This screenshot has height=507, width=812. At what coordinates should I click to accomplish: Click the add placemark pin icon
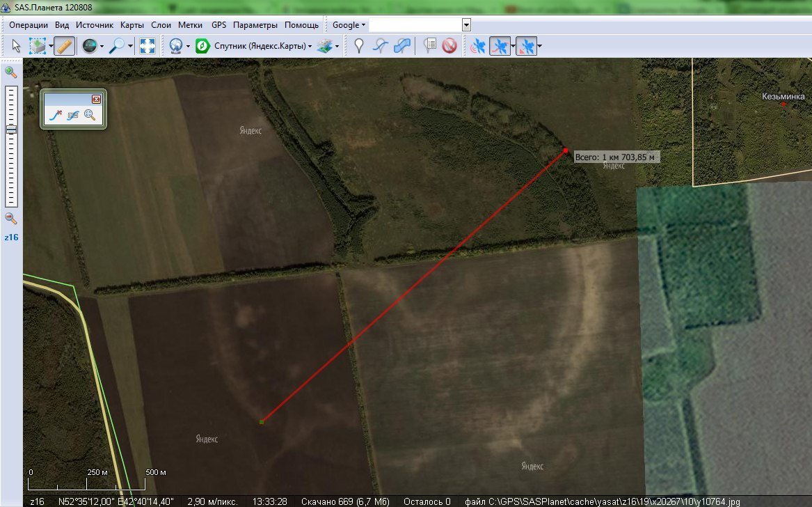(x=358, y=46)
